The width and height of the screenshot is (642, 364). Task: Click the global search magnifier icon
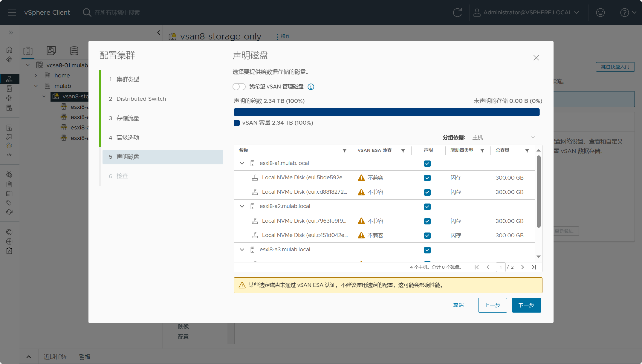click(87, 13)
